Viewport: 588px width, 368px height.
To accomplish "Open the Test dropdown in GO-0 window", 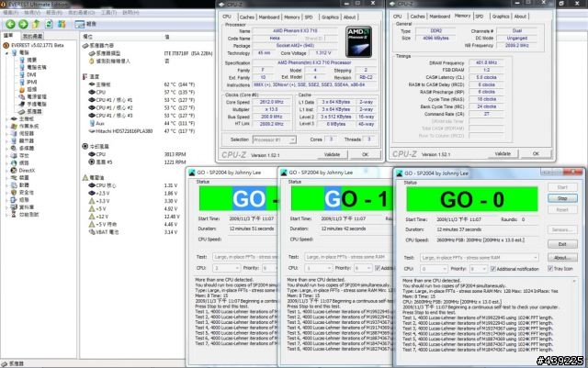I will click(x=535, y=258).
